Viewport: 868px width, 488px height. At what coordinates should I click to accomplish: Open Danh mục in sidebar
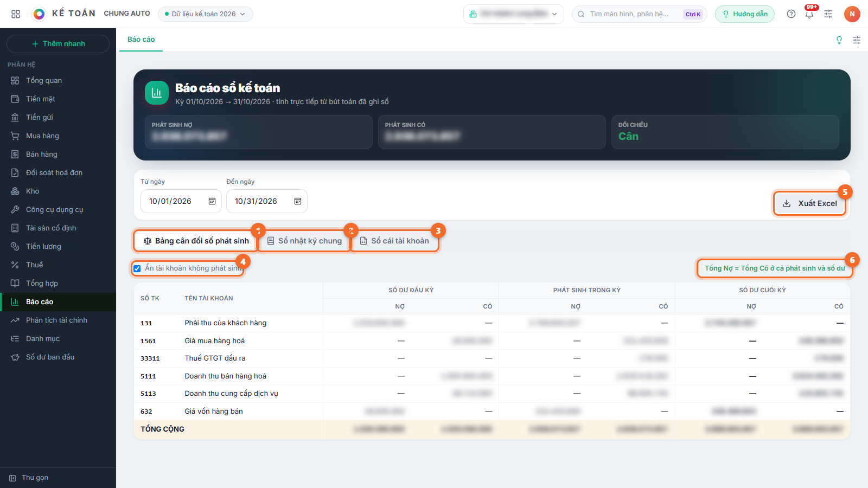58,338
